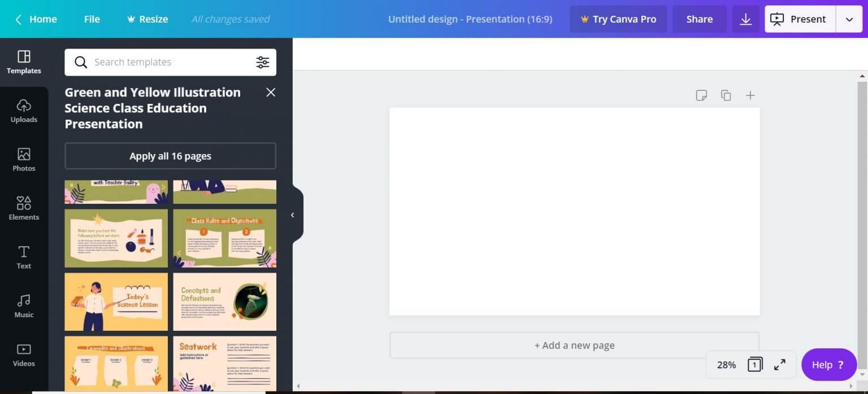Open the download options
This screenshot has width=868, height=394.
tap(746, 19)
